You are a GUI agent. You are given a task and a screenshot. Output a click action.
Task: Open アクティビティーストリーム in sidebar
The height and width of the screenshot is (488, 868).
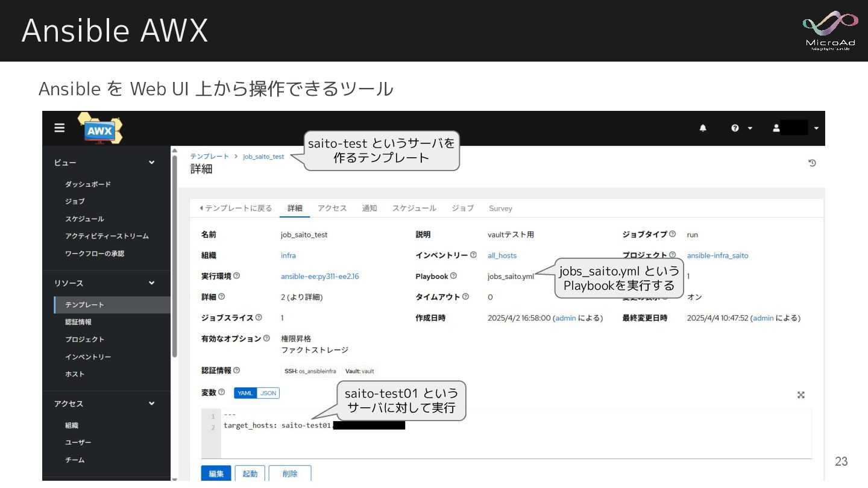[107, 236]
